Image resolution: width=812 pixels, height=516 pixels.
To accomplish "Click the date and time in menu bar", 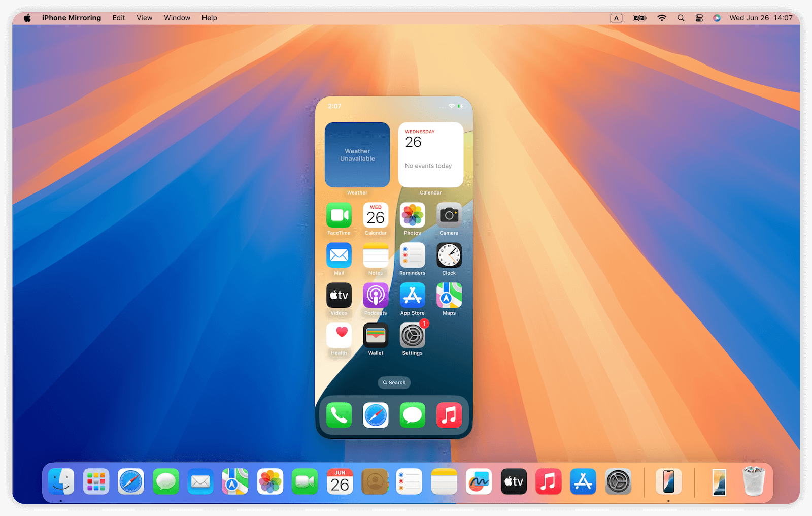I will 761,18.
